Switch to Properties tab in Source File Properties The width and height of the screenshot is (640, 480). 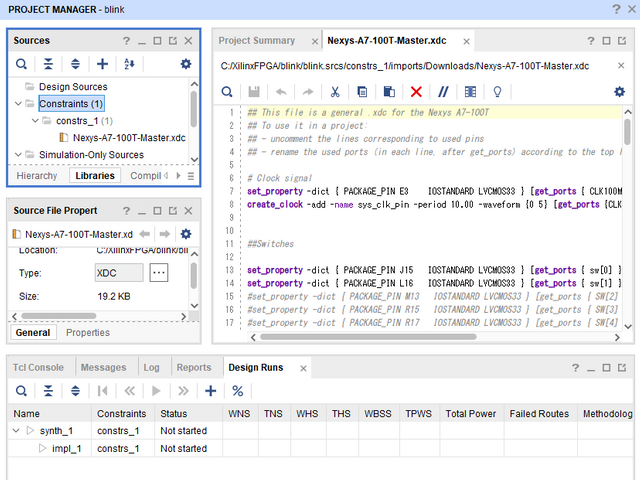[88, 332]
